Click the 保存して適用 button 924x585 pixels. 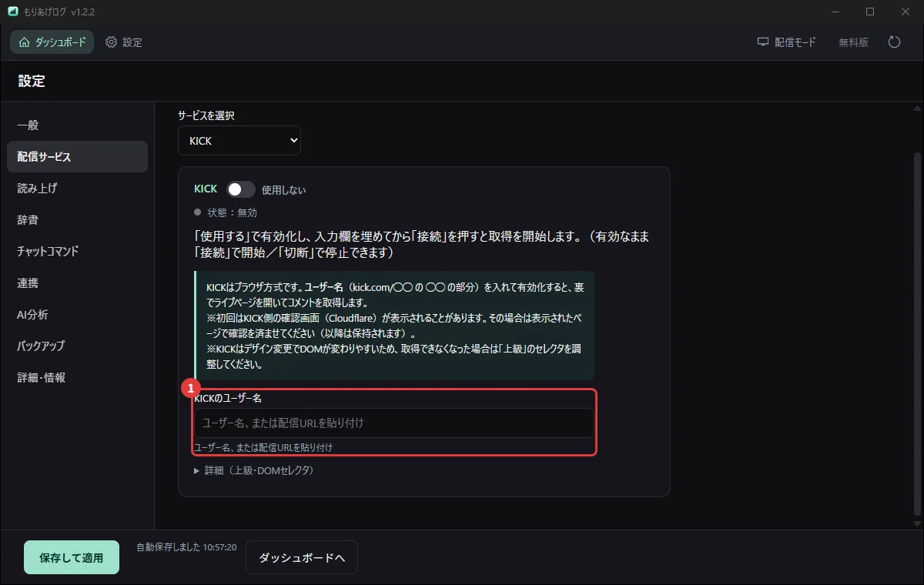click(x=72, y=557)
